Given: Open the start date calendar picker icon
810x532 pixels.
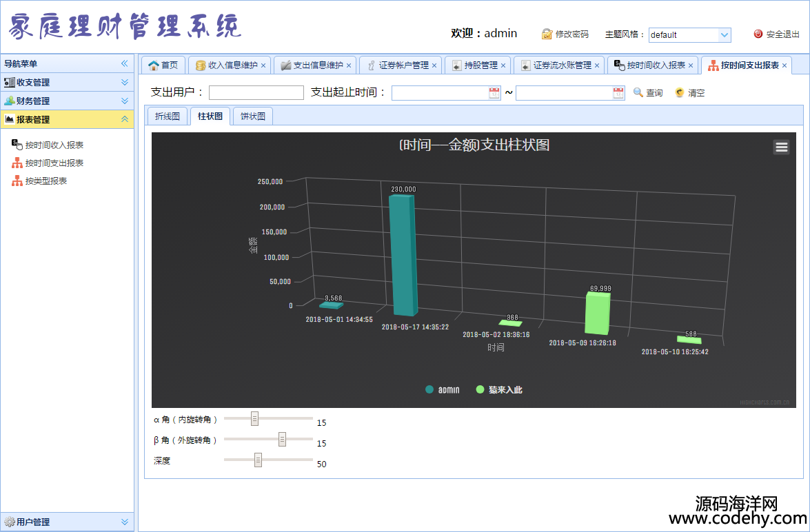Looking at the screenshot, I should 494,93.
